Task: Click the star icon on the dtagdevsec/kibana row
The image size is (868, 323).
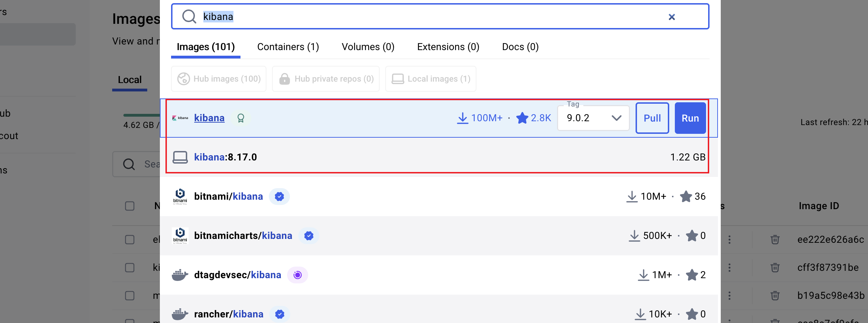Action: click(x=692, y=275)
